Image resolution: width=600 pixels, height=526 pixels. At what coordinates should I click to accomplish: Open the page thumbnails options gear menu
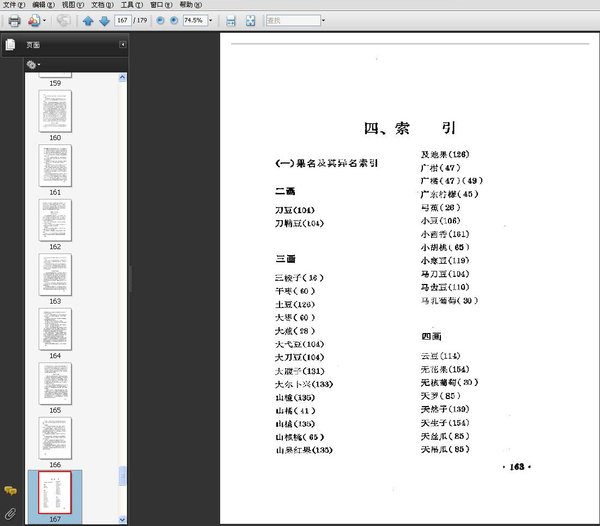[33, 65]
